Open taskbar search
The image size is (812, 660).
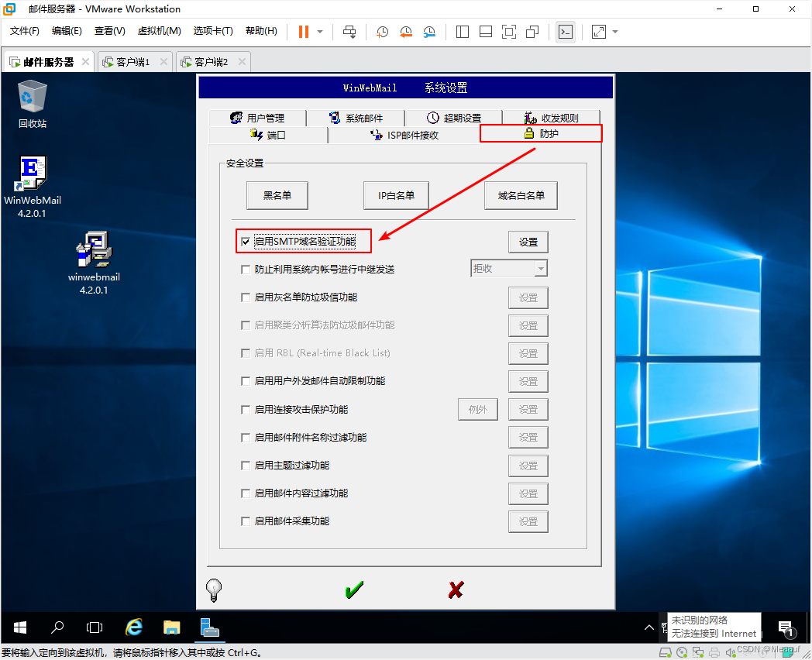click(57, 627)
